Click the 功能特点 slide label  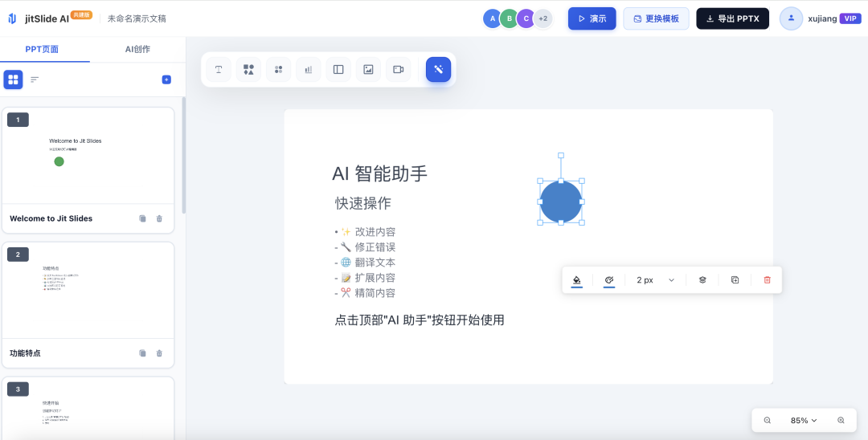(x=25, y=353)
